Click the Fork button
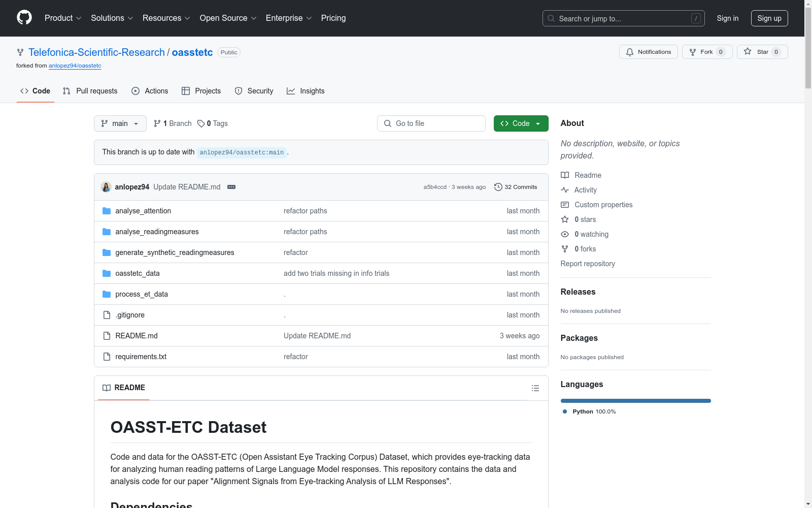 pyautogui.click(x=707, y=52)
